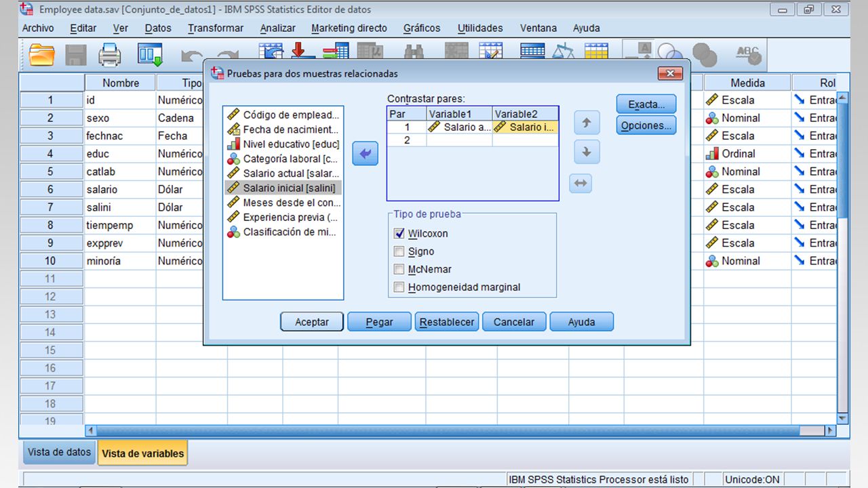Click the Restablecer button

click(x=447, y=322)
